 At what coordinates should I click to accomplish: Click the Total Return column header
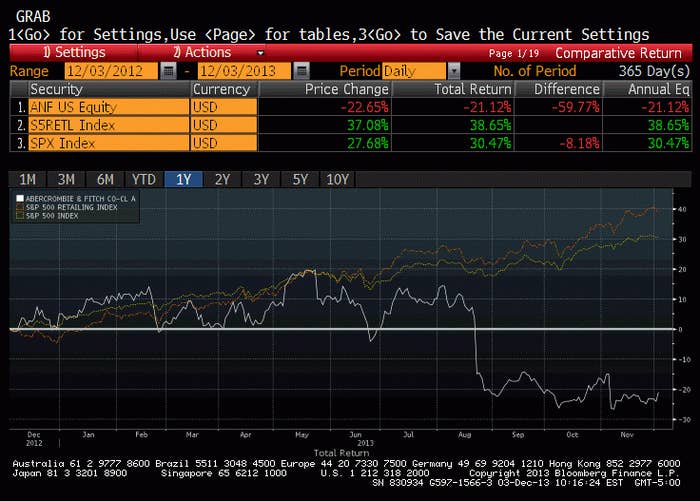(453, 89)
